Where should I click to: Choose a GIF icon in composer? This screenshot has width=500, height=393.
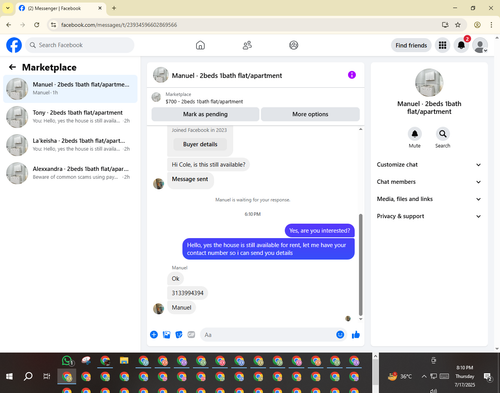[191, 335]
